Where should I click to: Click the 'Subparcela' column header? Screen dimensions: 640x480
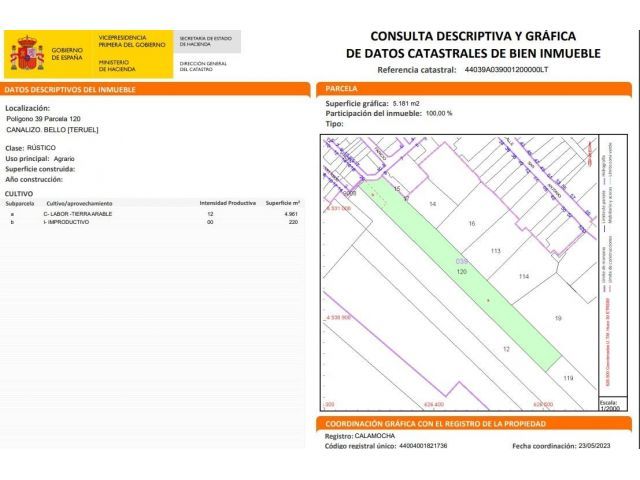[x=20, y=203]
